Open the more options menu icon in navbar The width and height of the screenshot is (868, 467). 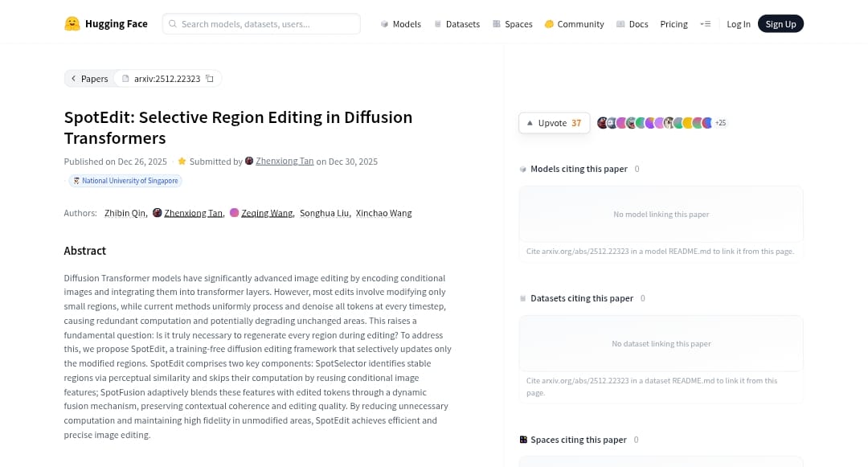tap(706, 24)
